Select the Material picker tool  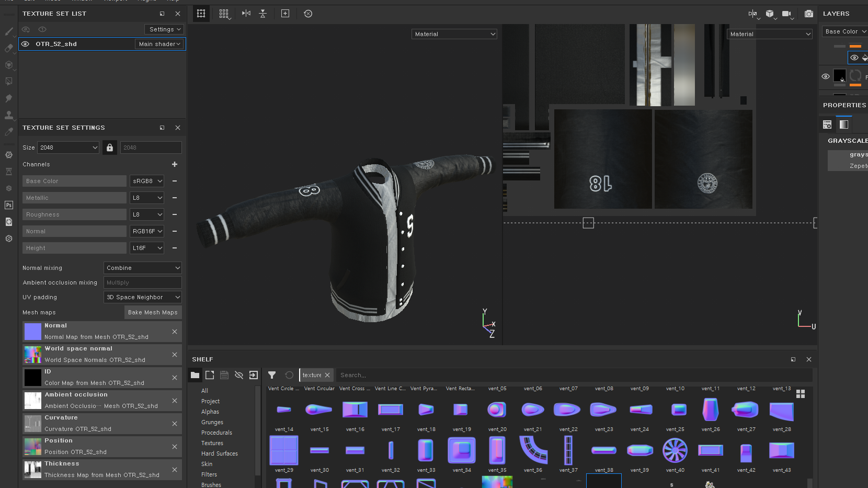pos(9,132)
